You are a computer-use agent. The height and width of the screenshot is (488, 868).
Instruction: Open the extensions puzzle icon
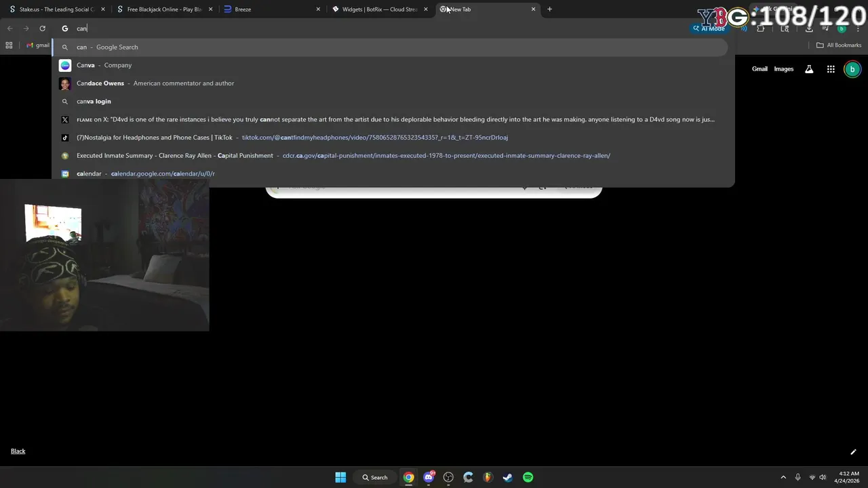coord(760,28)
